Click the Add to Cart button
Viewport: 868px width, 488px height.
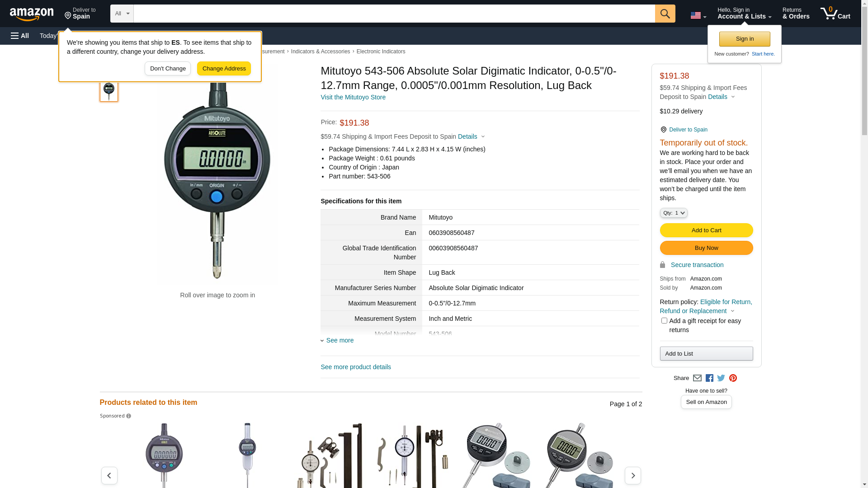pyautogui.click(x=706, y=230)
